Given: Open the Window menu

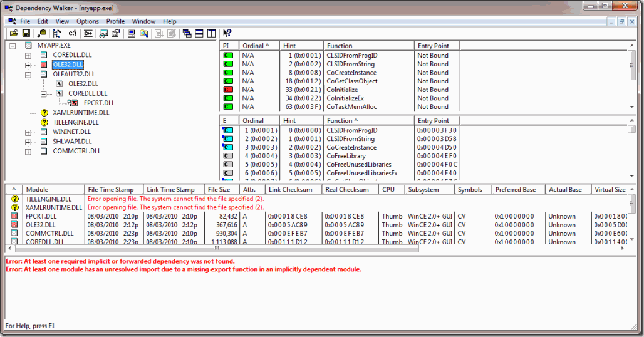Looking at the screenshot, I should [143, 21].
